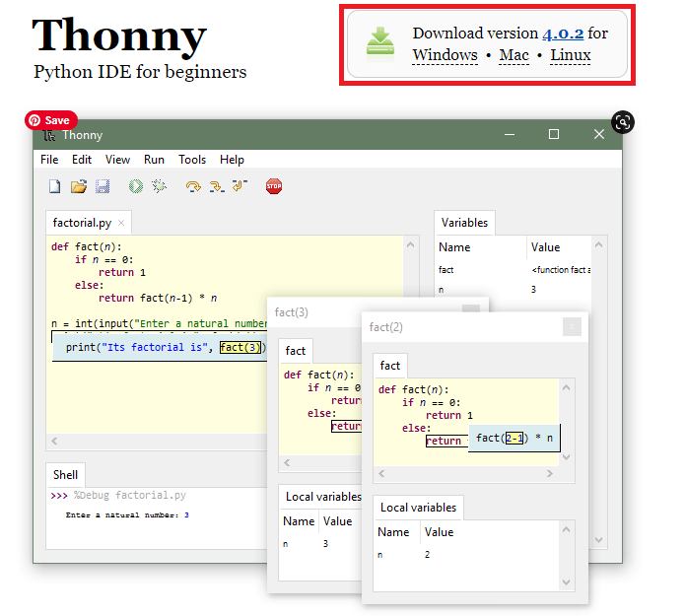Click the Open file folder icon
The image size is (685, 616).
click(x=79, y=186)
